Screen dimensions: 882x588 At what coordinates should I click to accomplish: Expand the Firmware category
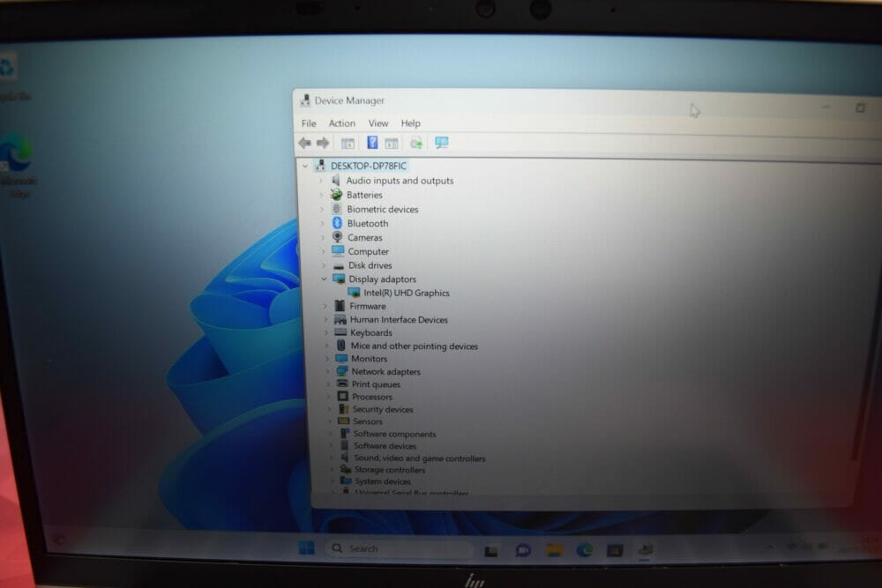[325, 306]
